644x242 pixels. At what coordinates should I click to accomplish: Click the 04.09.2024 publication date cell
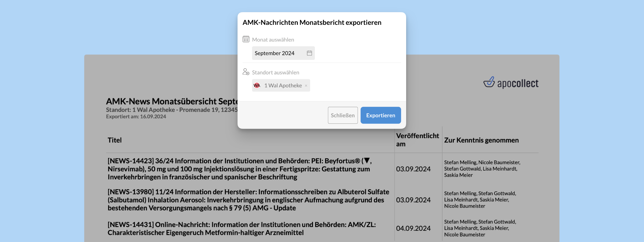(413, 228)
